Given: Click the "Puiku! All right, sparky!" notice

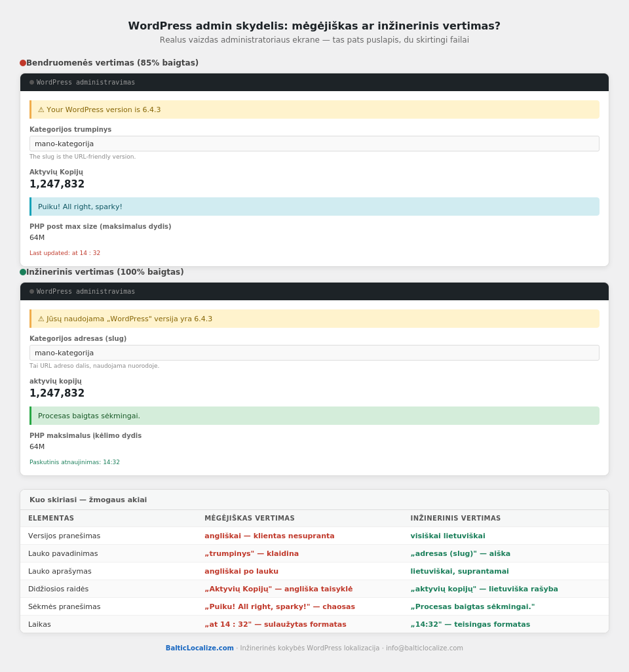Looking at the screenshot, I should (x=314, y=207).
